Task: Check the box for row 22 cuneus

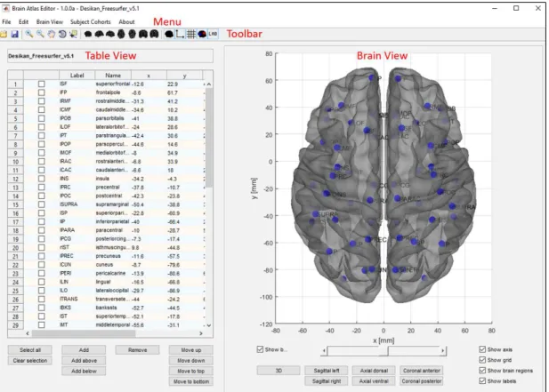Action: (x=41, y=265)
